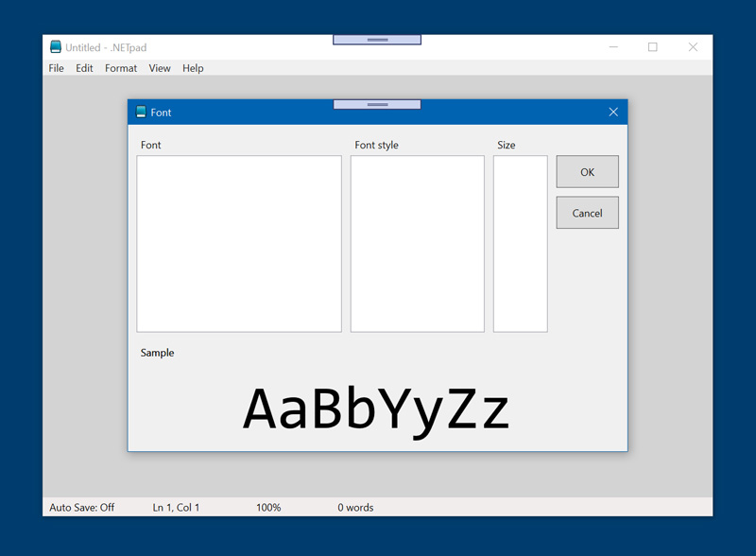Click the handle bar atop the Font dialog
756x556 pixels.
click(x=377, y=104)
